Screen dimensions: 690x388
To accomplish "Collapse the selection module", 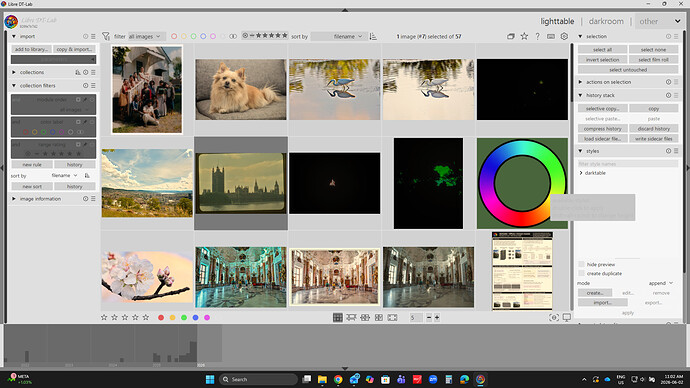I will pyautogui.click(x=580, y=36).
